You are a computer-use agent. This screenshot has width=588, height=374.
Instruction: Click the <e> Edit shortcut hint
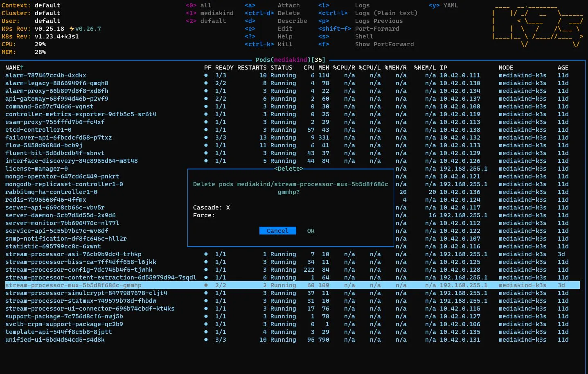268,29
